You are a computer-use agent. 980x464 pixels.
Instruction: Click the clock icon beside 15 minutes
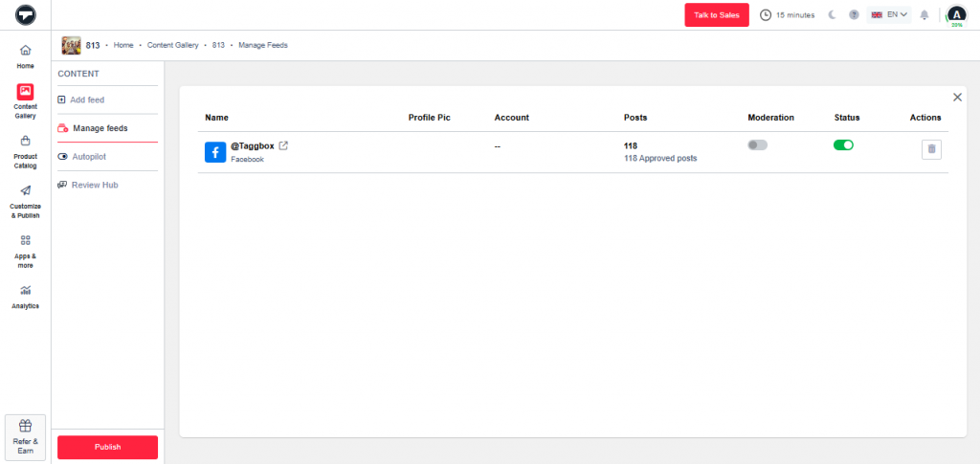click(x=765, y=15)
